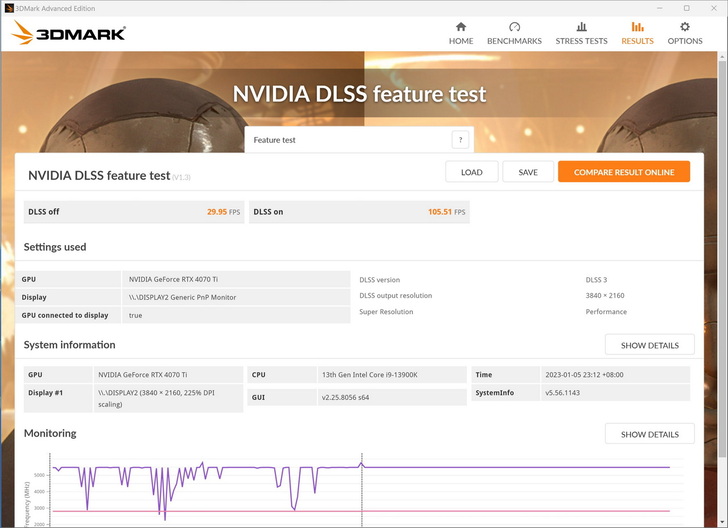Open the Stress Tests section
Viewport: 728px width, 528px height.
point(581,27)
